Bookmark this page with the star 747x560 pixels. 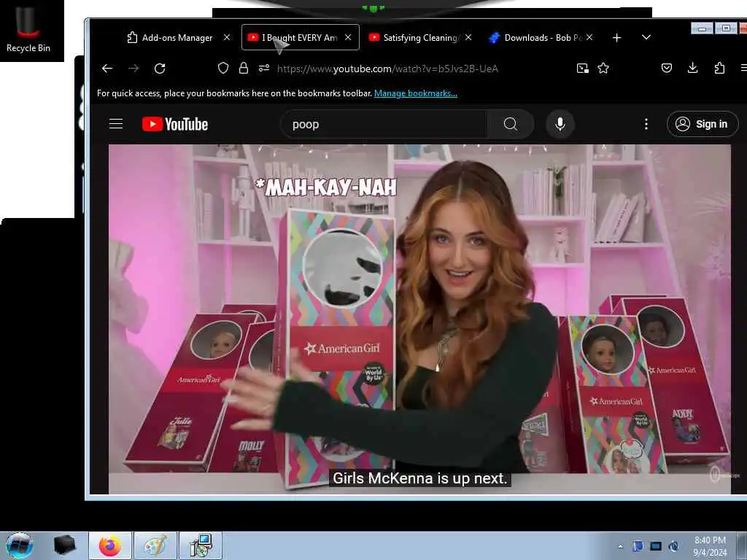pos(603,68)
